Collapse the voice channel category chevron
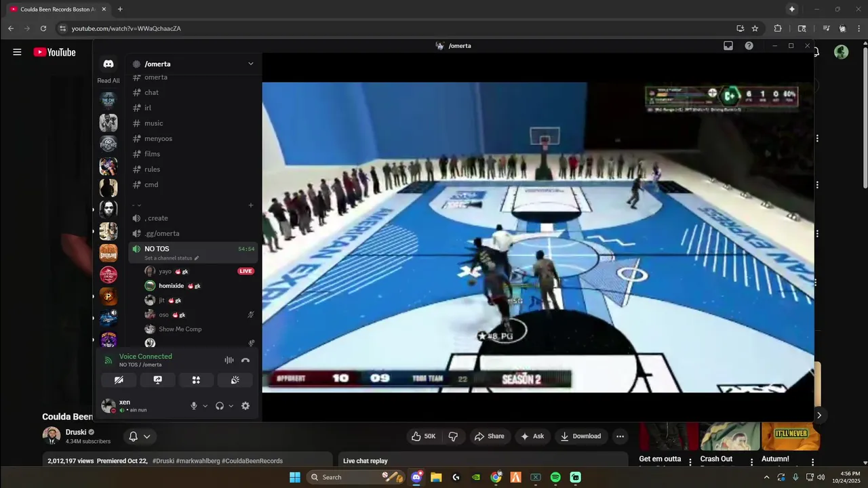 point(138,205)
